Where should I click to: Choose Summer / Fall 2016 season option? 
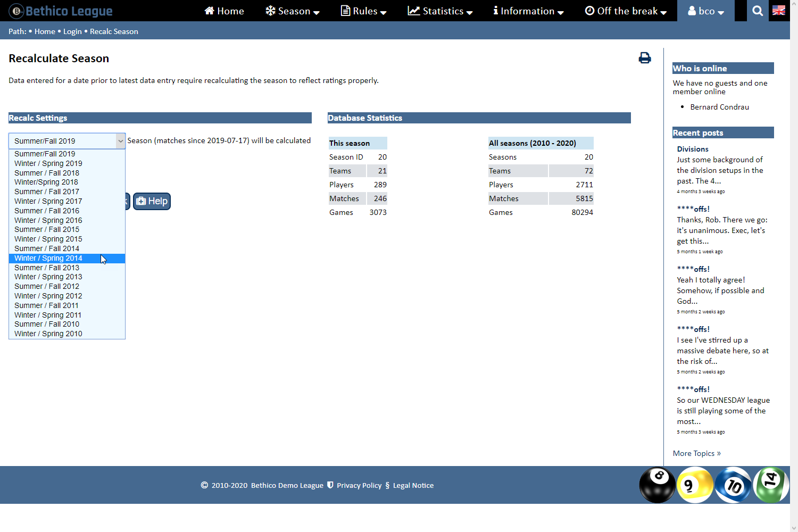coord(47,211)
